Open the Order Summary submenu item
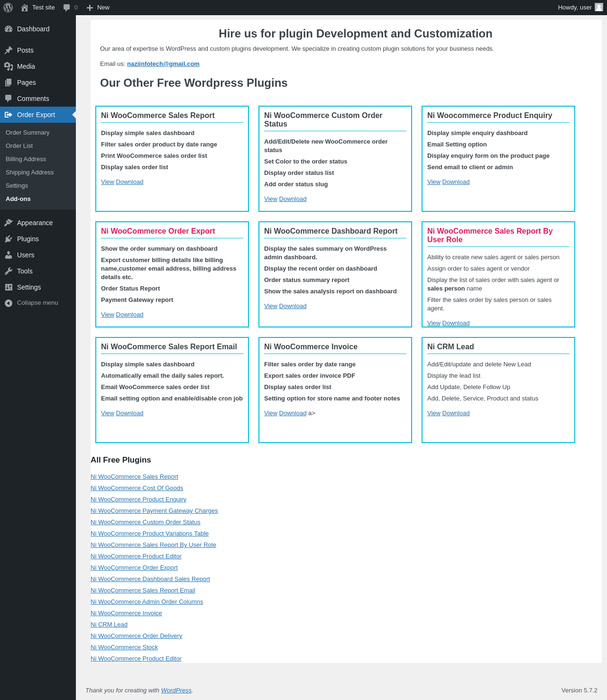This screenshot has width=607, height=700. tap(28, 133)
